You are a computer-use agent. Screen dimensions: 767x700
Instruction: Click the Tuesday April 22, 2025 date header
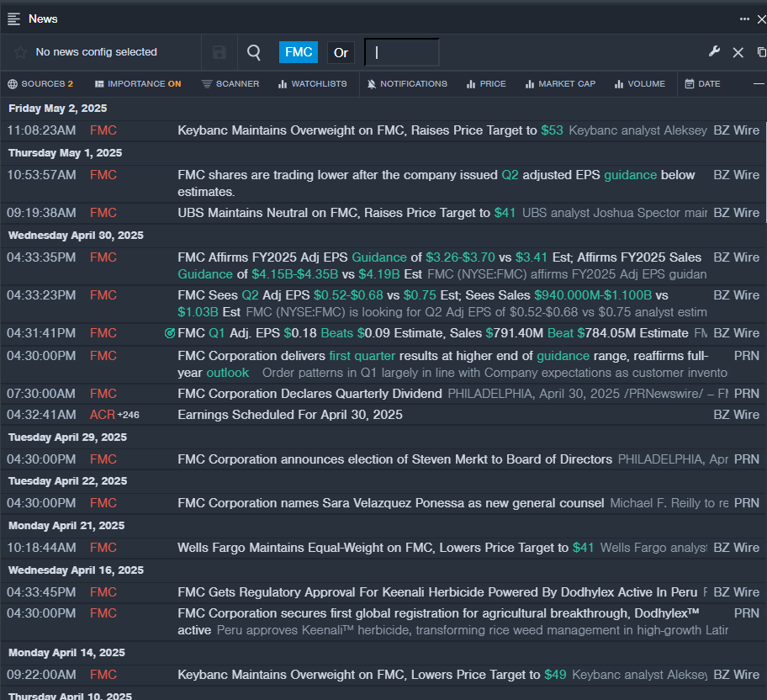point(67,481)
